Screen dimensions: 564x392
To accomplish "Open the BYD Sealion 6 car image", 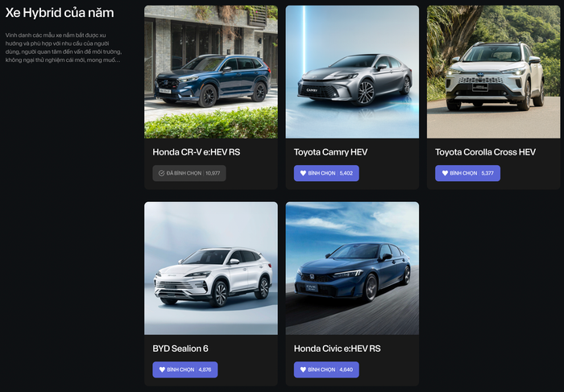I will tap(211, 268).
